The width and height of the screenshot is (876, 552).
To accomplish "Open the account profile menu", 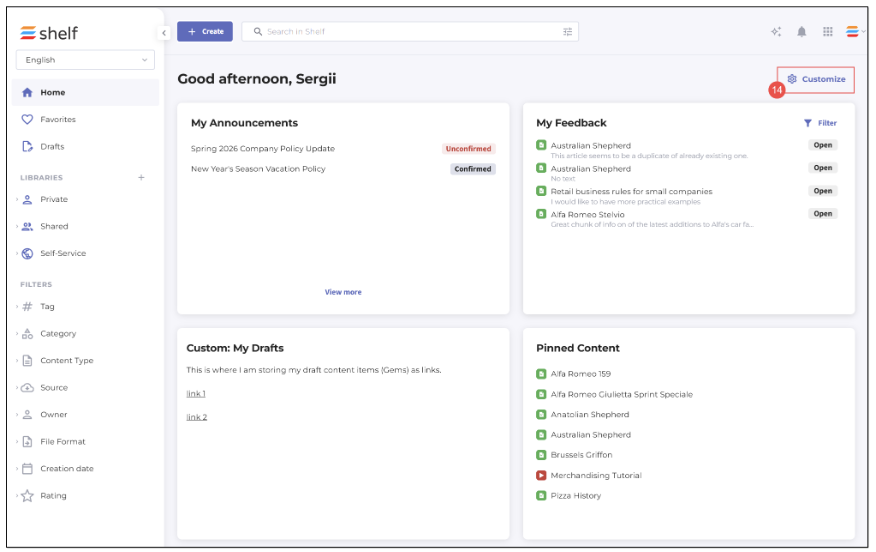I will [854, 31].
